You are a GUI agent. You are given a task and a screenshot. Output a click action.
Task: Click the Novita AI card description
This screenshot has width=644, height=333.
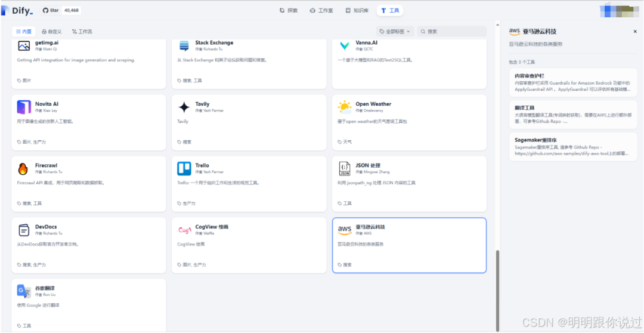[x=46, y=122]
